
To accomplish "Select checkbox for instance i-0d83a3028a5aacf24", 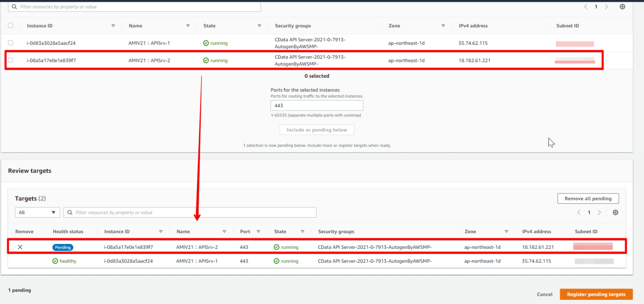I will click(11, 43).
